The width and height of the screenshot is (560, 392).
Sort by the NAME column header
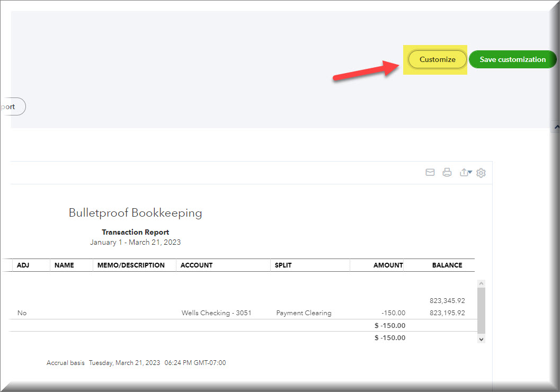[64, 265]
